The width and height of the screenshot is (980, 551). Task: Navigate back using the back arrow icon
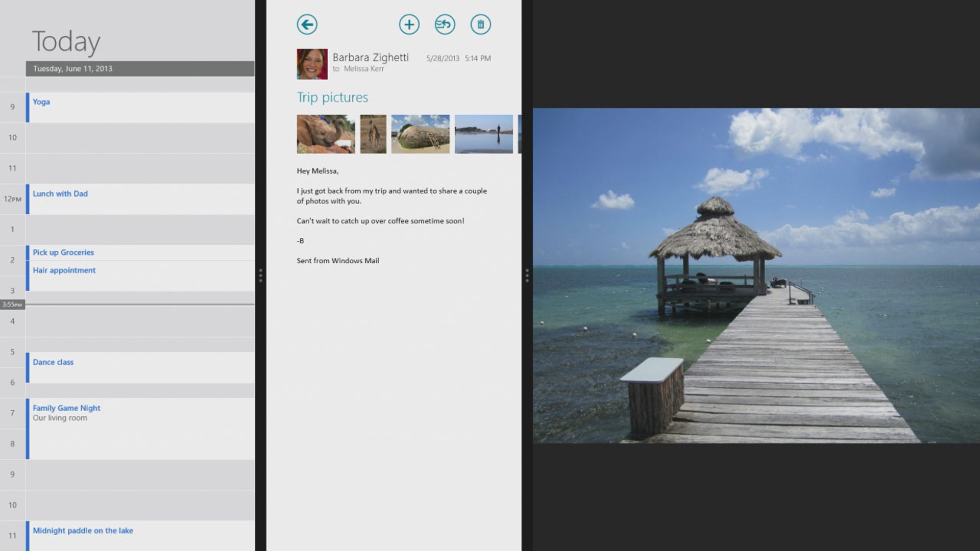[x=307, y=24]
